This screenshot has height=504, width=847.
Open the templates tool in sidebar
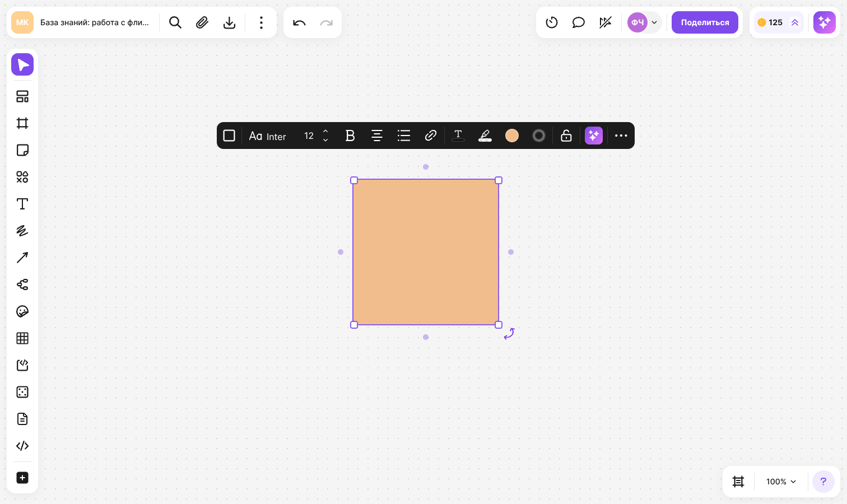[x=22, y=96]
